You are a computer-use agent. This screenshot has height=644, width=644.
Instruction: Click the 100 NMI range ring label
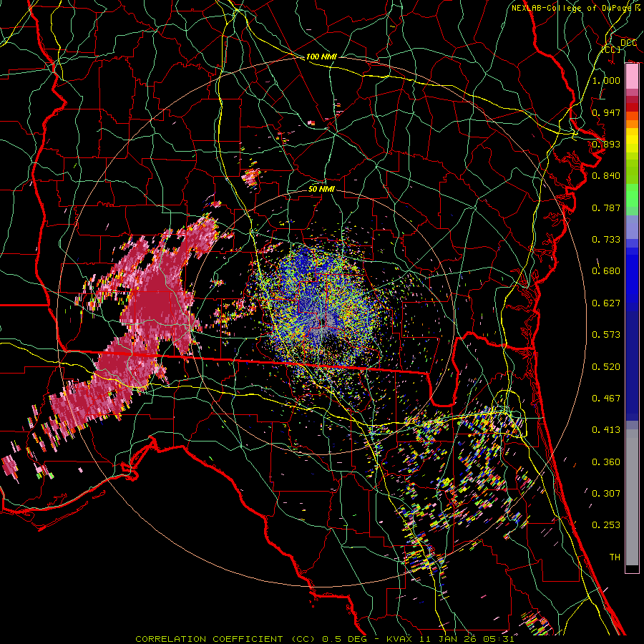pos(321,57)
